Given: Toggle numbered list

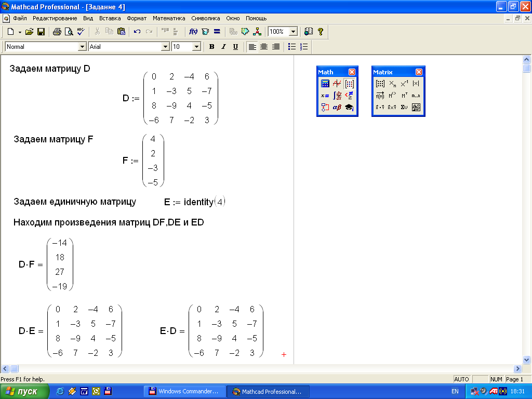Looking at the screenshot, I should [303, 47].
